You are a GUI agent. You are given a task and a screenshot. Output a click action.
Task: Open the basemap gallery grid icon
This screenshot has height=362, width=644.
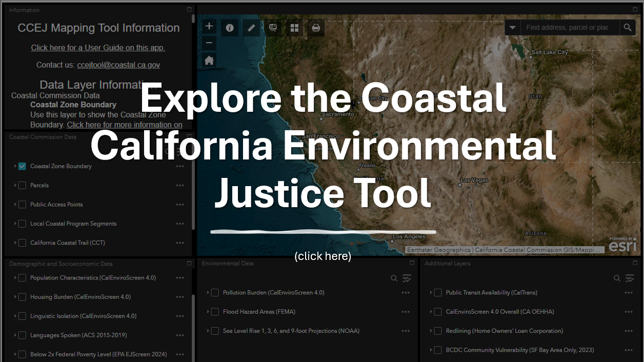tap(294, 28)
